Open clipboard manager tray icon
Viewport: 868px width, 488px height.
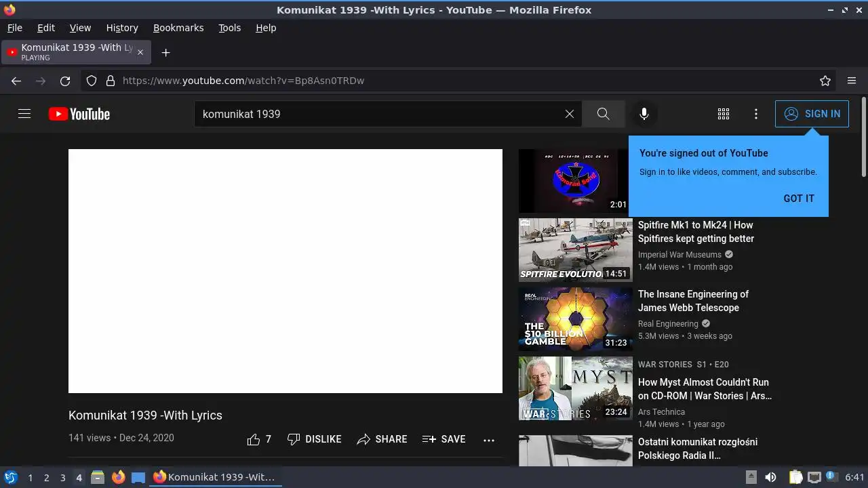point(796,477)
